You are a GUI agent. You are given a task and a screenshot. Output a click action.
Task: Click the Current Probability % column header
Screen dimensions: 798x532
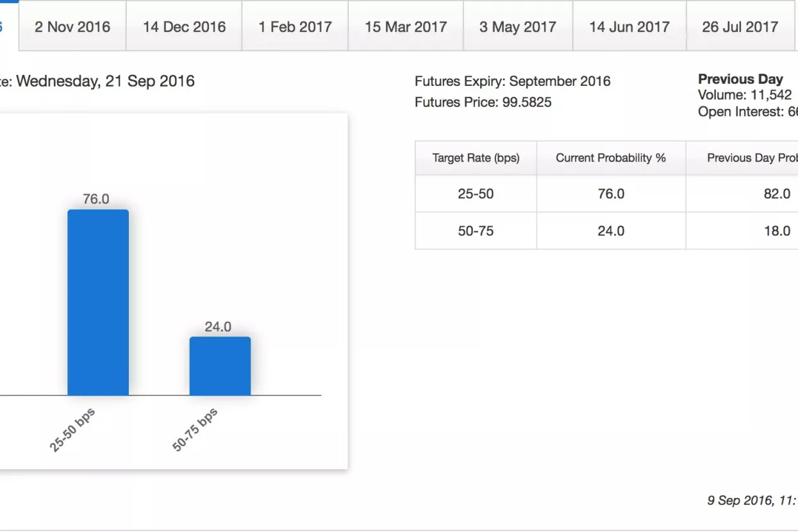coord(611,158)
